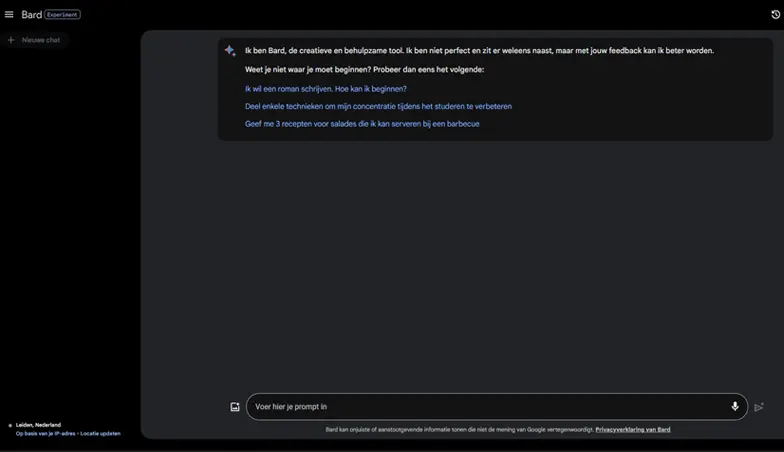Image resolution: width=784 pixels, height=452 pixels.
Task: Click the disclaimer 'Bard kan onjuiste' text
Action: click(x=460, y=430)
